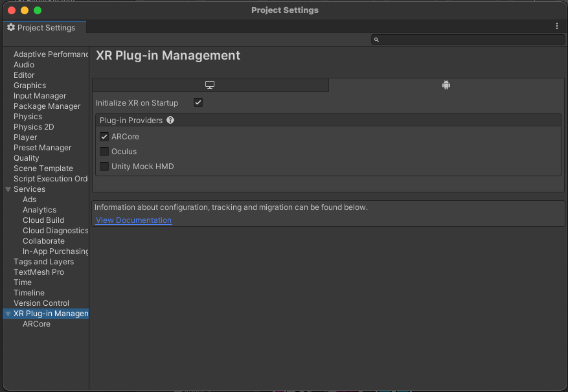
Task: Open the View Documentation link
Action: [133, 220]
